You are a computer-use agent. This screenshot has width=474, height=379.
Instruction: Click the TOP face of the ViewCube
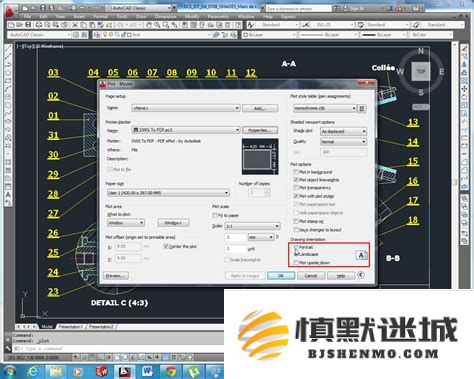(x=421, y=71)
